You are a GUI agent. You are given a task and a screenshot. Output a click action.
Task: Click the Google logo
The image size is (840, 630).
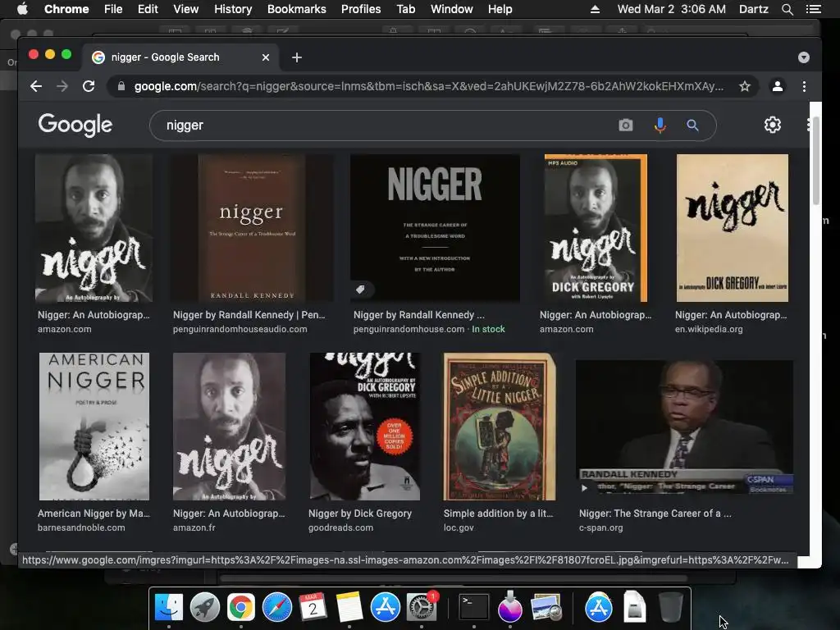[75, 125]
